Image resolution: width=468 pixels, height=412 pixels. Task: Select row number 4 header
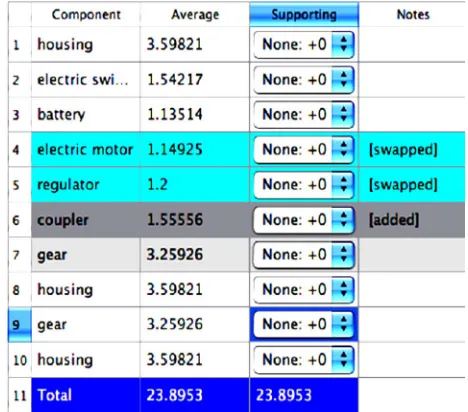click(x=20, y=149)
